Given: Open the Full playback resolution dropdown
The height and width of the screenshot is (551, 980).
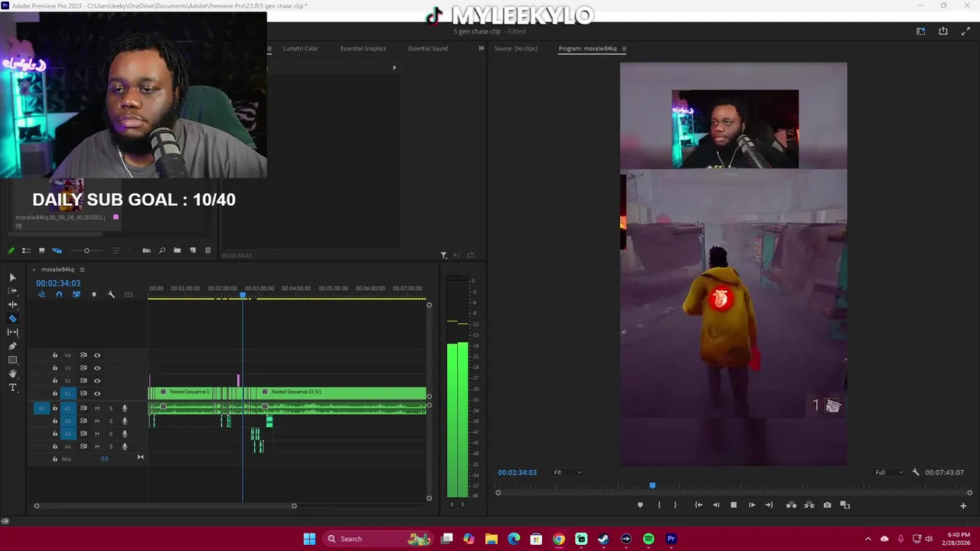Looking at the screenshot, I should 889,472.
